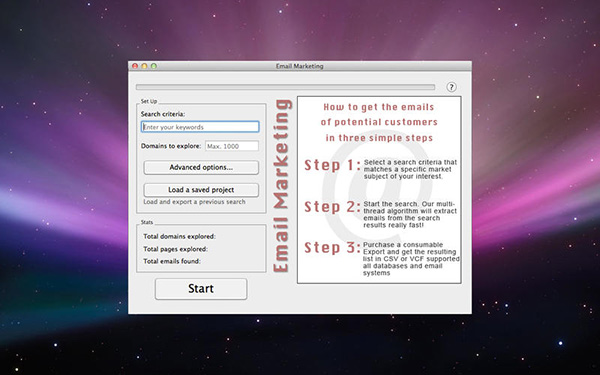The image size is (600, 375).
Task: Click the Load and export hint text
Action: (194, 202)
